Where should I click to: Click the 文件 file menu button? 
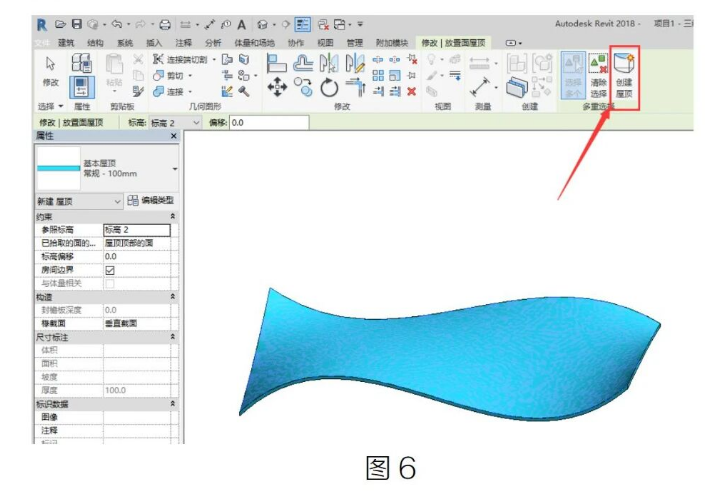pyautogui.click(x=43, y=43)
